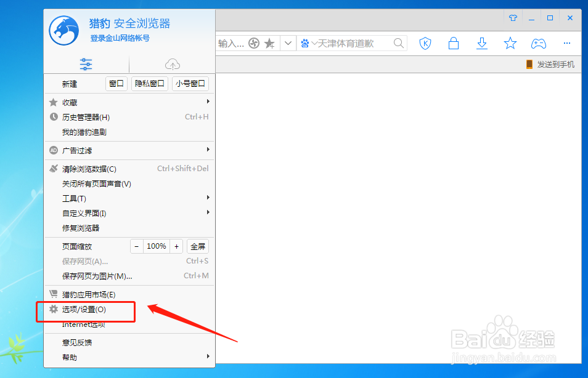Open downloads with arrow icon
Viewport: 588px width, 378px height.
click(482, 44)
